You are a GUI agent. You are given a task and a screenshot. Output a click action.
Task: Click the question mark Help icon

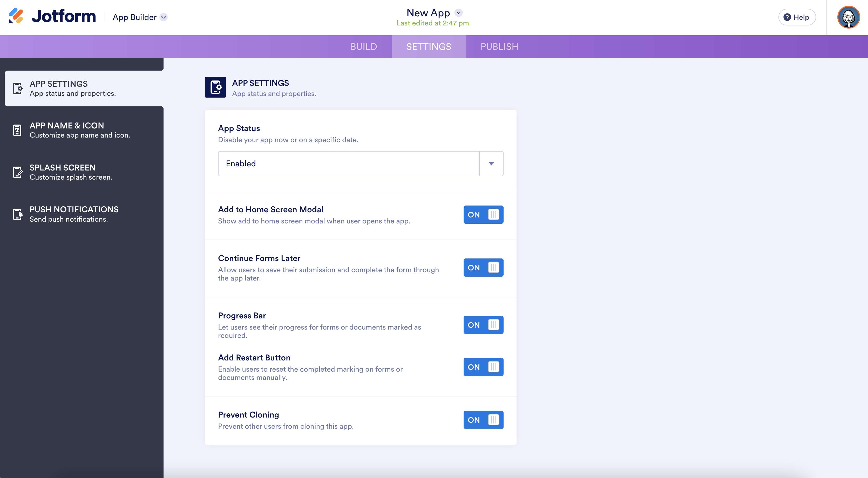coord(787,17)
